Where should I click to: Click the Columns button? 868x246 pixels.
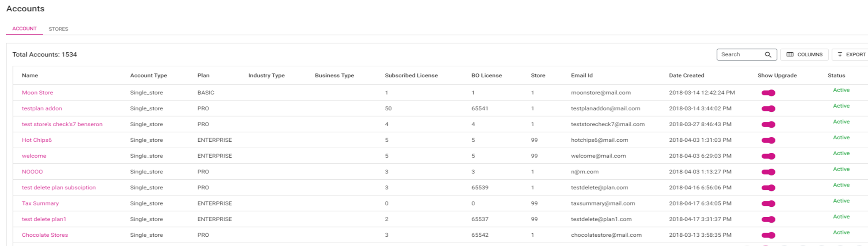[x=804, y=54]
